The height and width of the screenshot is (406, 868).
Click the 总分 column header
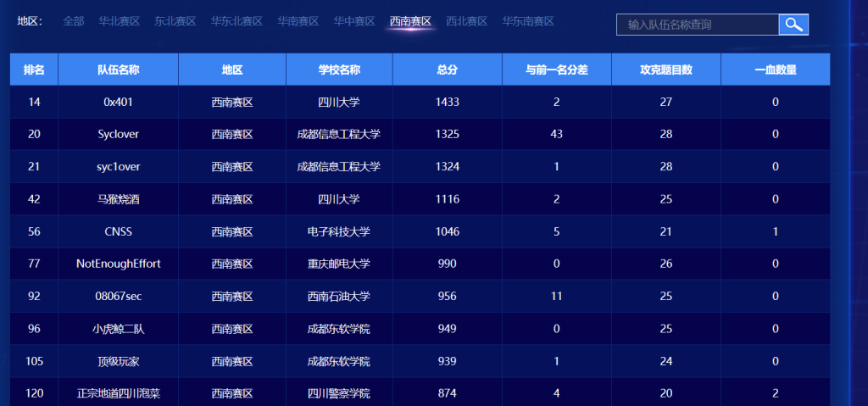click(x=447, y=70)
